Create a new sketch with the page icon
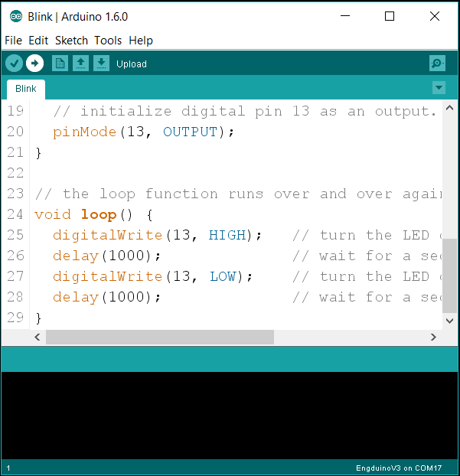Viewport: 460px width, 476px height. pos(60,64)
